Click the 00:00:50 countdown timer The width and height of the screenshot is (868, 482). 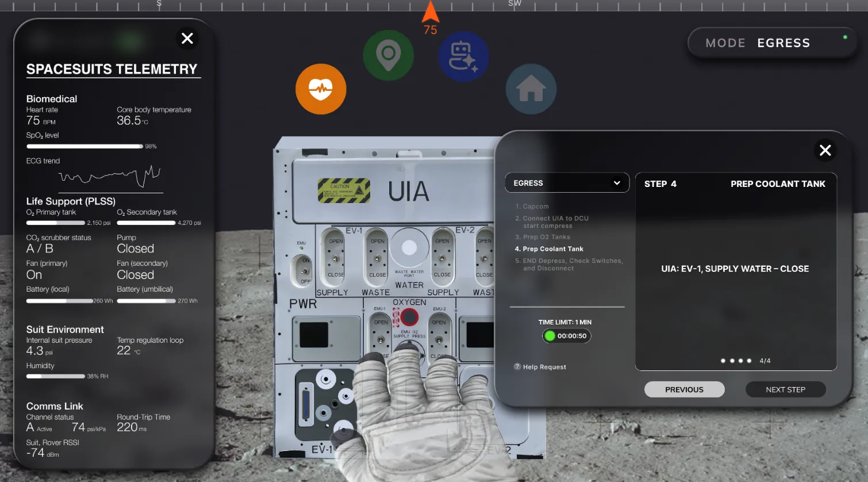pyautogui.click(x=566, y=336)
